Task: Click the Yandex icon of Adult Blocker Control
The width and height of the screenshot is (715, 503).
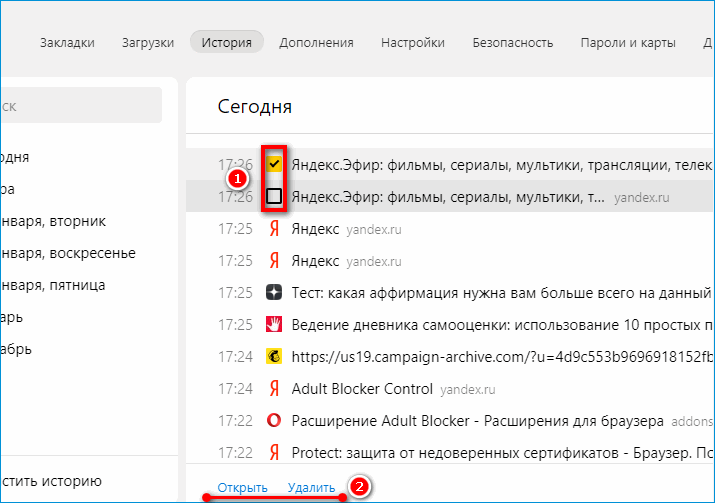Action: 274,389
